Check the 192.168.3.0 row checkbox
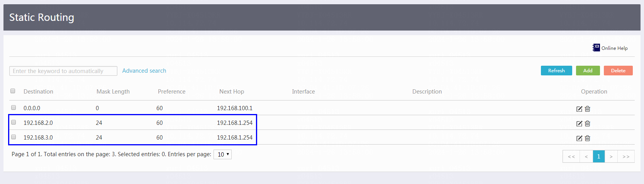Viewport: 644px width, 184px height. [14, 137]
